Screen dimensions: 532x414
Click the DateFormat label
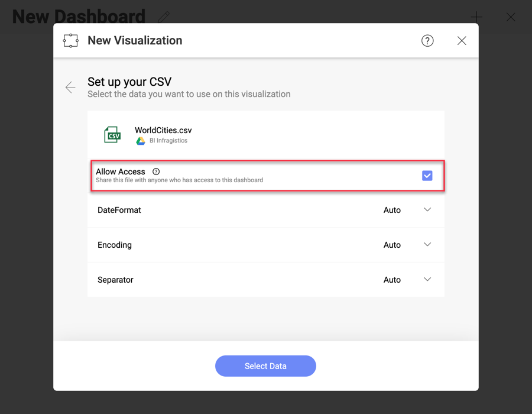coord(119,210)
